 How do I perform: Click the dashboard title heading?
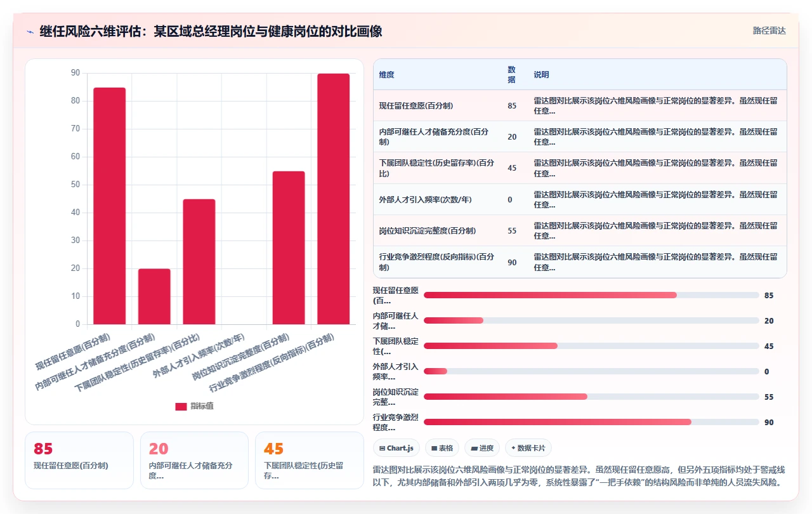point(211,31)
